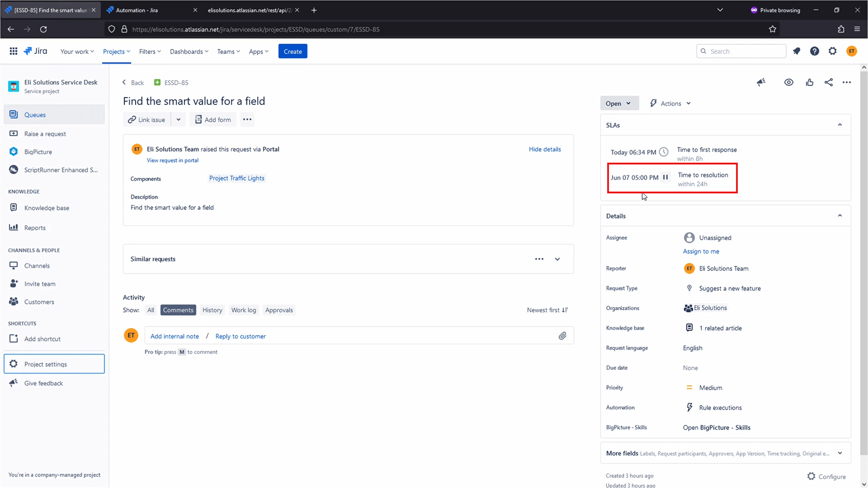Viewport: 868px width, 488px height.
Task: Share the issue via the share icon
Action: [x=829, y=82]
